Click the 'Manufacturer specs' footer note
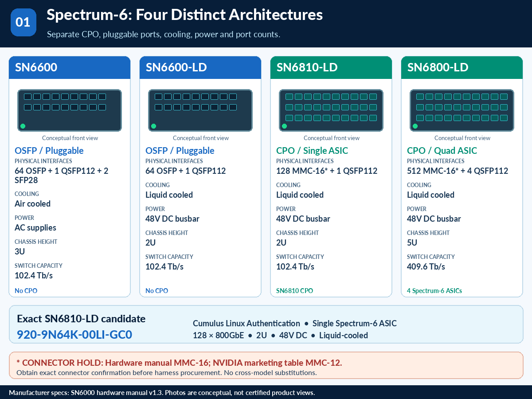Image resolution: width=532 pixels, height=399 pixels. pyautogui.click(x=162, y=393)
